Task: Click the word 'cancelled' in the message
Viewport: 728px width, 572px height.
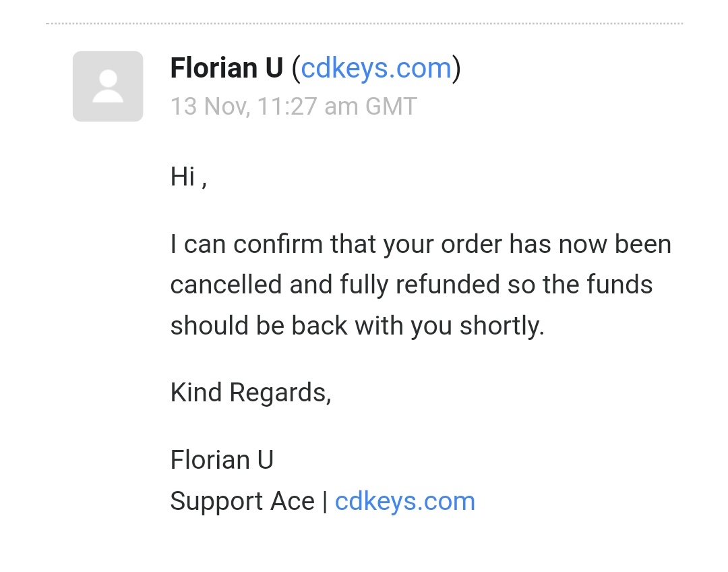Action: 226,285
